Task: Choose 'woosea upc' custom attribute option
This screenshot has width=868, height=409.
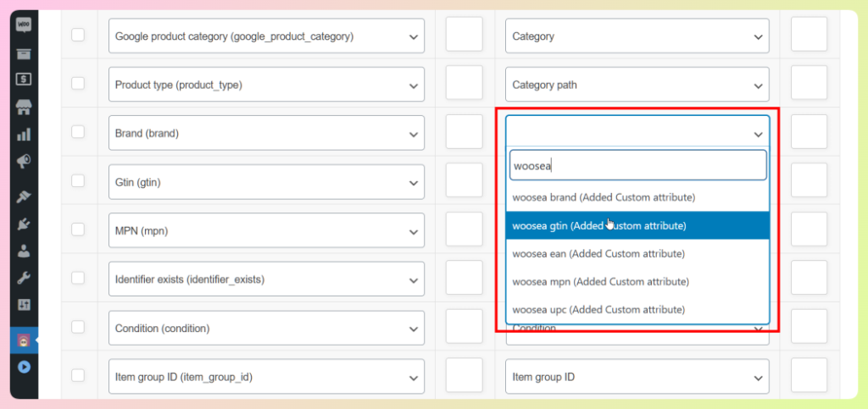Action: point(637,310)
